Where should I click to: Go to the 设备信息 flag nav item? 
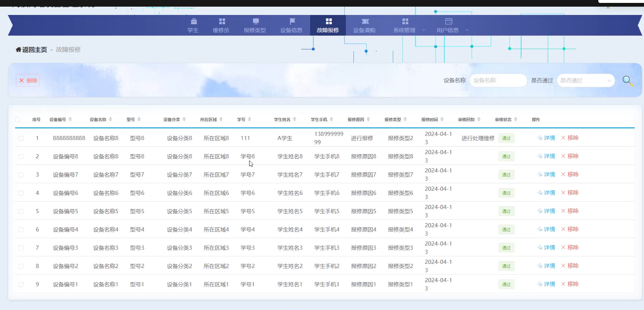[291, 25]
